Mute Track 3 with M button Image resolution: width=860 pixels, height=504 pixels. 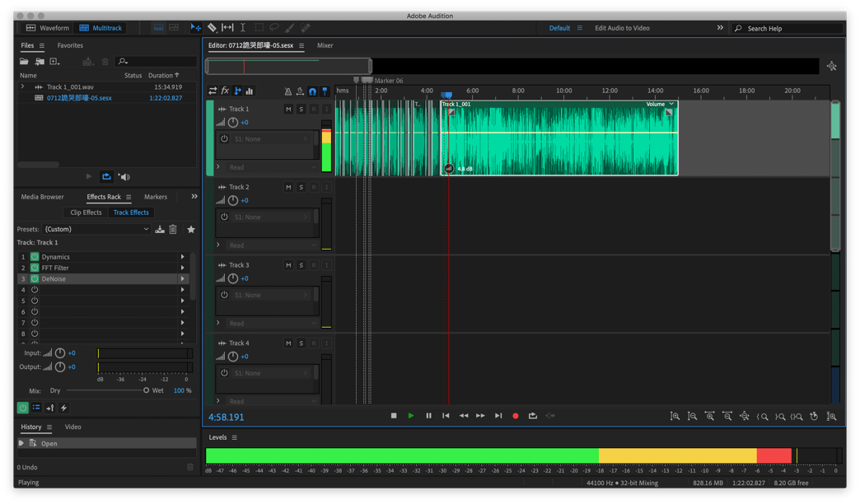click(x=288, y=265)
